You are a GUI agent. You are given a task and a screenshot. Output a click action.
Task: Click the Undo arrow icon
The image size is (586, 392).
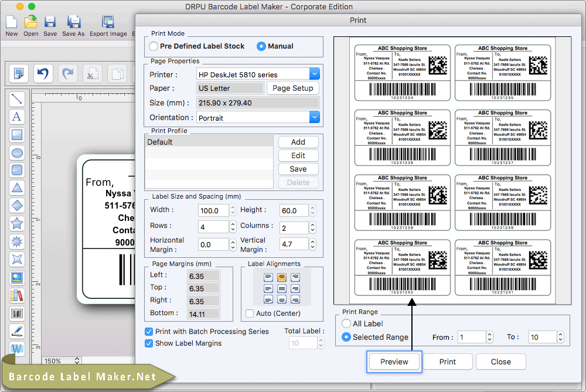43,73
